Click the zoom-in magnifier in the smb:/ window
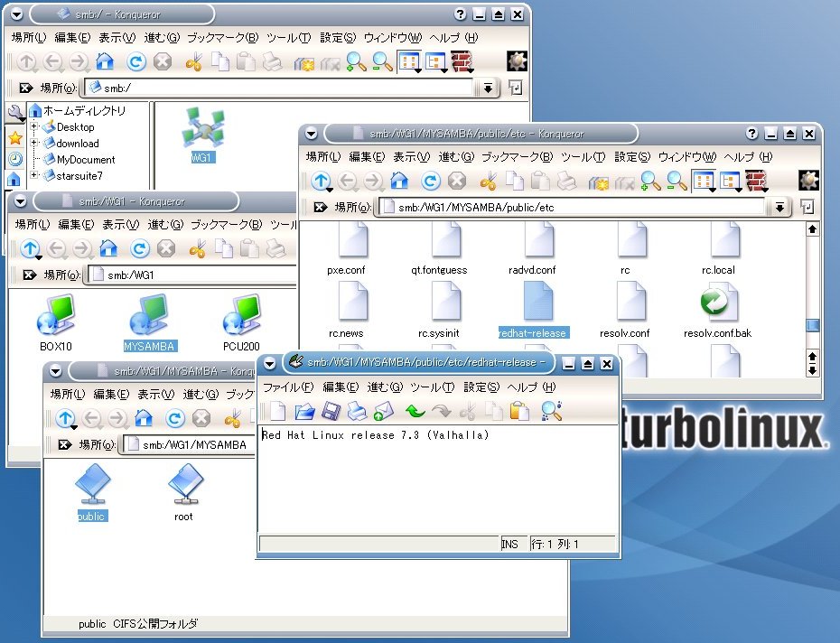Screen dimensions: 840x643 (x=356, y=61)
